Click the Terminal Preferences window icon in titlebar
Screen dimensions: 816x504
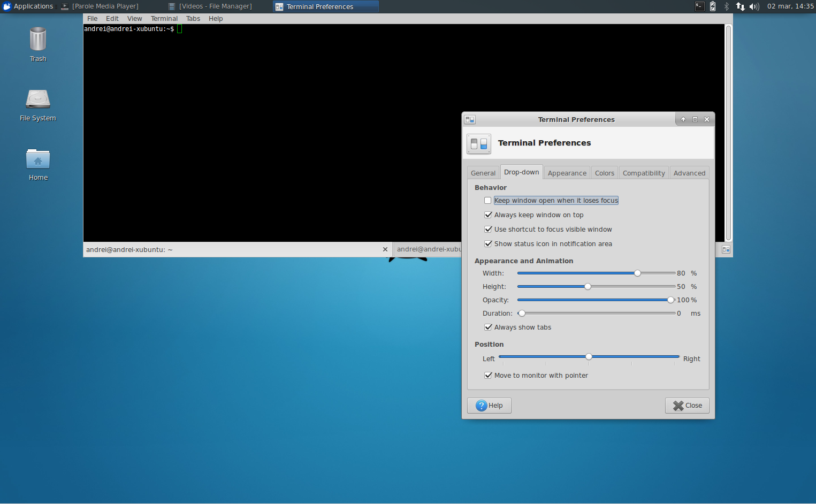pos(469,119)
